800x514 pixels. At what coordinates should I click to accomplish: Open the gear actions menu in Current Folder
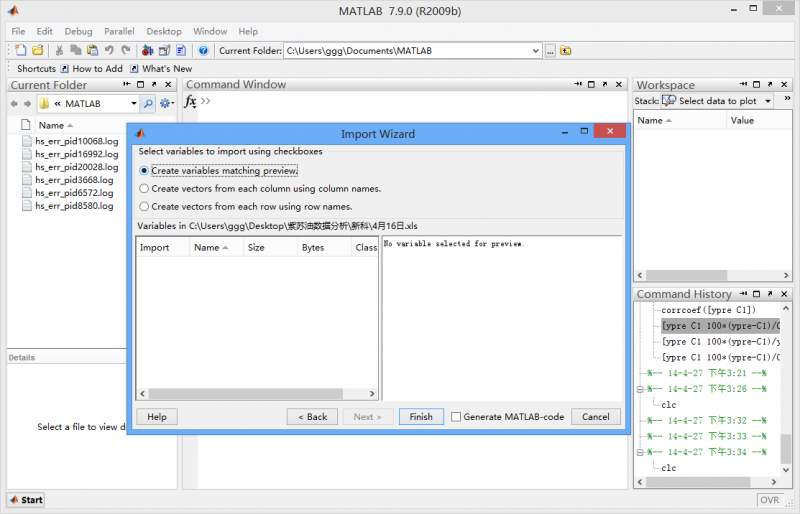pos(166,104)
